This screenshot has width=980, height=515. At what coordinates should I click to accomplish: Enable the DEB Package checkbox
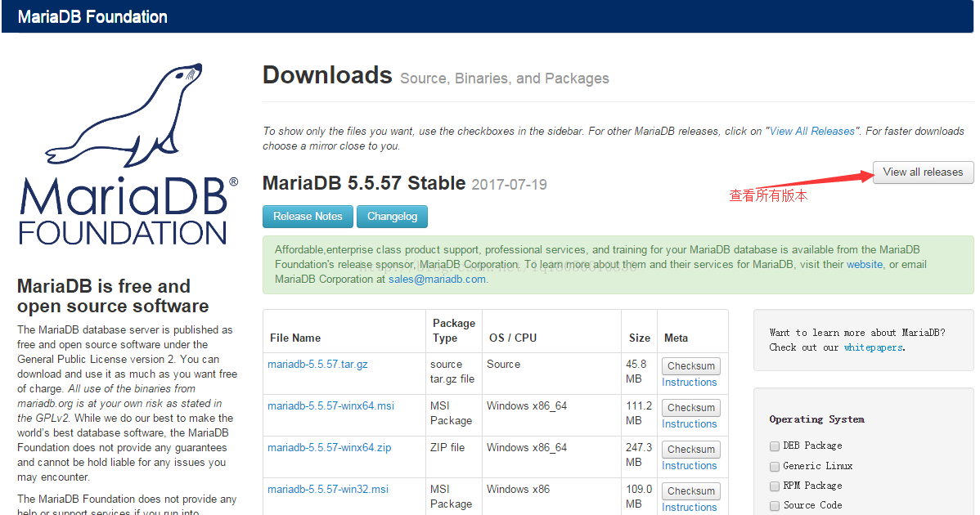[x=775, y=446]
